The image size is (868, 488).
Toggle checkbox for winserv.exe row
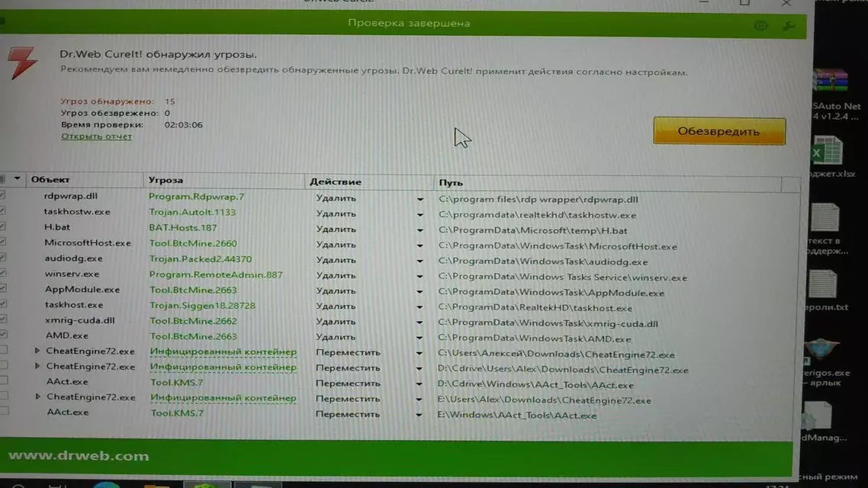tap(3, 273)
